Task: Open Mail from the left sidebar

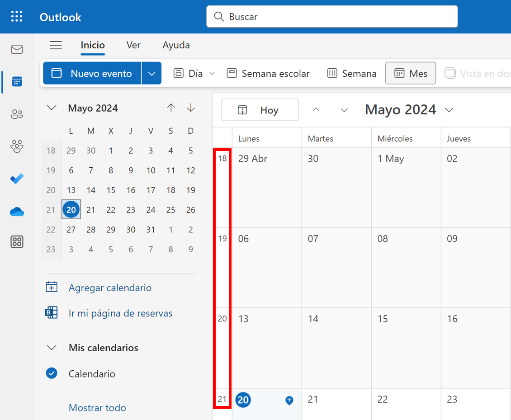Action: 17,50
